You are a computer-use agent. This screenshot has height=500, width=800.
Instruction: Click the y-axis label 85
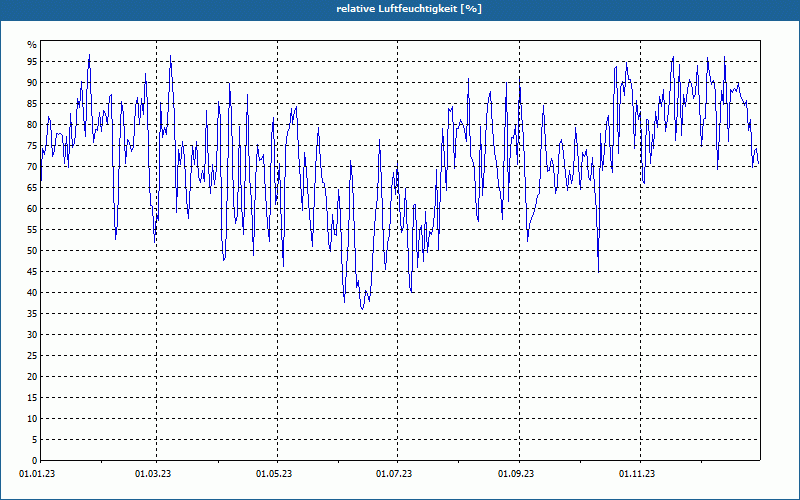click(32, 104)
